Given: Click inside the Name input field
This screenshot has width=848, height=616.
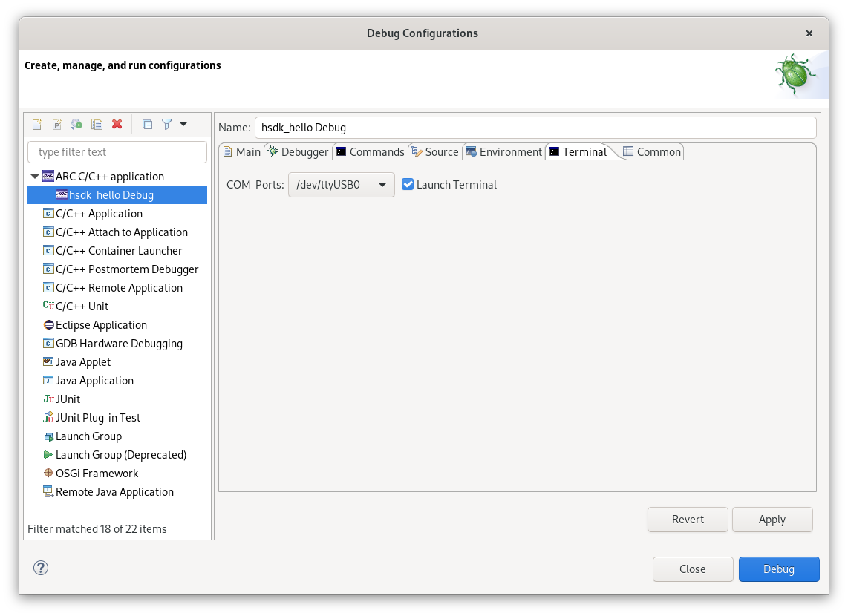Looking at the screenshot, I should coord(535,127).
